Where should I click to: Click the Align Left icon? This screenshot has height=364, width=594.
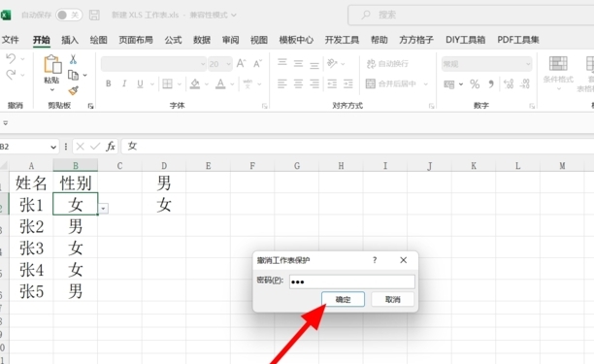282,83
